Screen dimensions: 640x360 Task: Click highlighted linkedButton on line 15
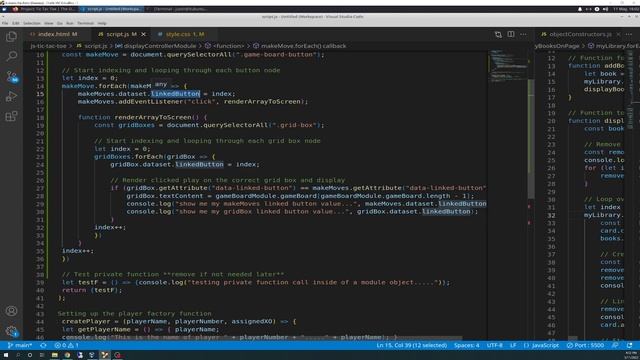click(x=176, y=94)
